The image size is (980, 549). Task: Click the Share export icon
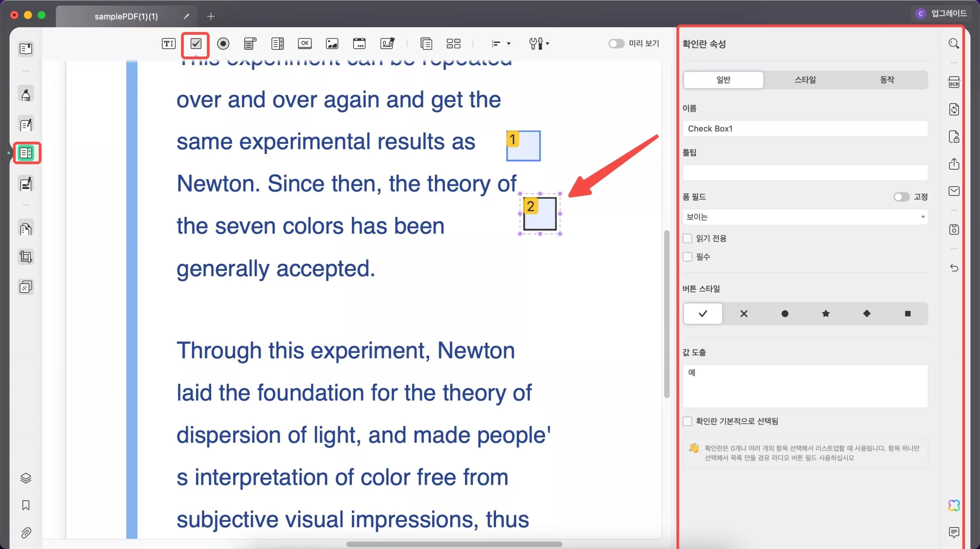pos(954,164)
